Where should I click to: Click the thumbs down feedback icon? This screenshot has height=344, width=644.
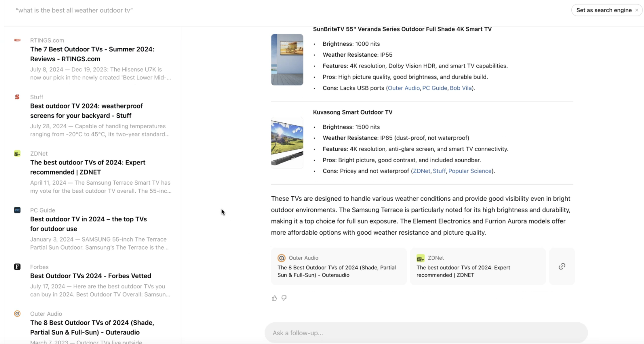tap(284, 298)
